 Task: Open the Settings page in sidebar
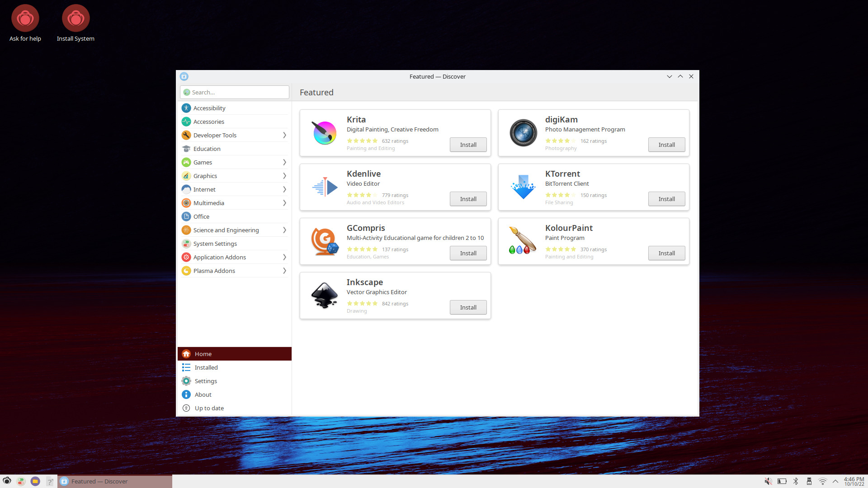[206, 381]
